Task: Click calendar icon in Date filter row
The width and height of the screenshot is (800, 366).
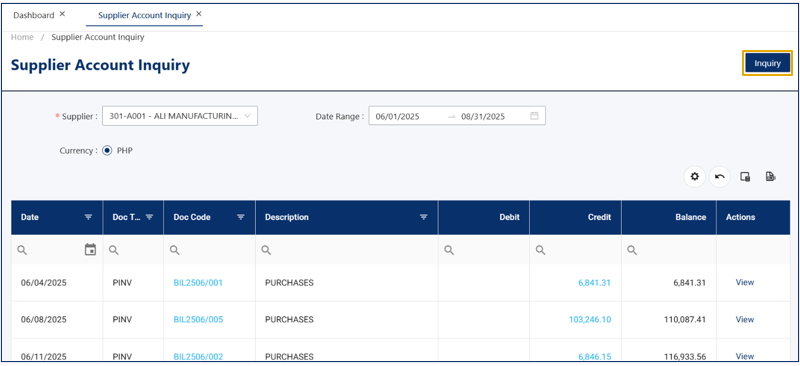Action: click(x=90, y=250)
